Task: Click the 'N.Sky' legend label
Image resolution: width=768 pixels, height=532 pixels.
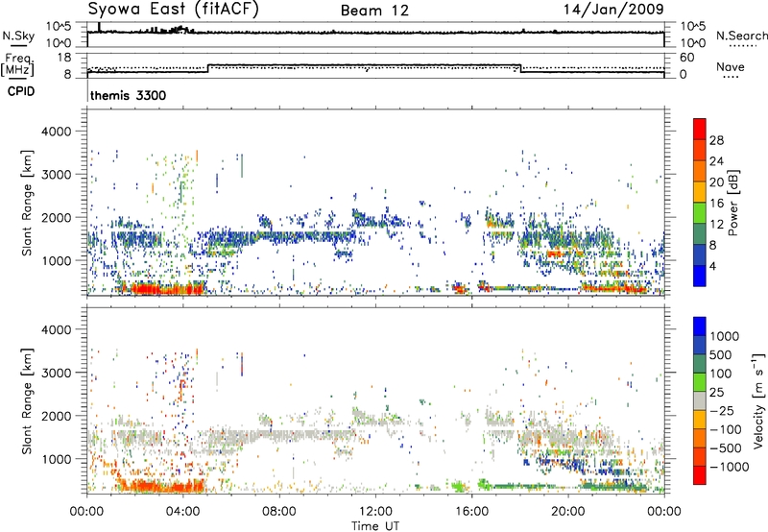Action: tap(18, 36)
